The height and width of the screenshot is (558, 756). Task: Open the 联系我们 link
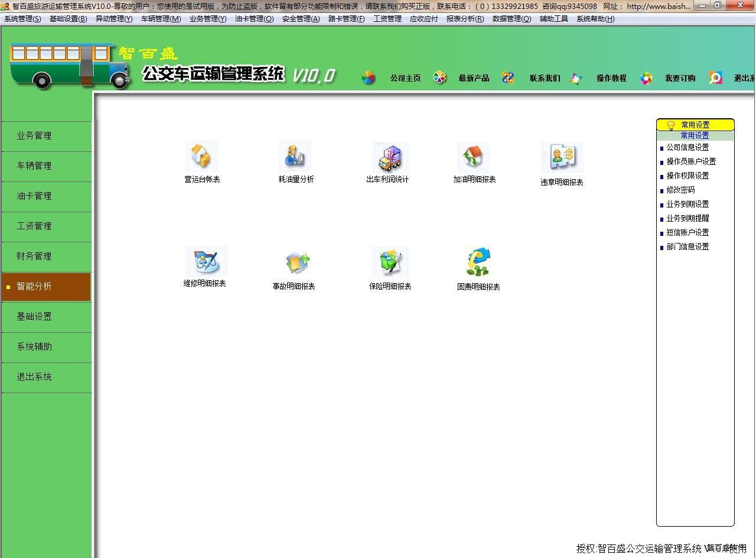pos(545,78)
